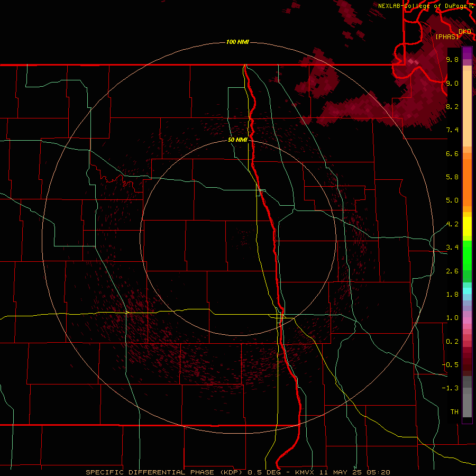Click the 0.5 DEG elevation text
The width and height of the screenshot is (476, 476).
tap(264, 472)
